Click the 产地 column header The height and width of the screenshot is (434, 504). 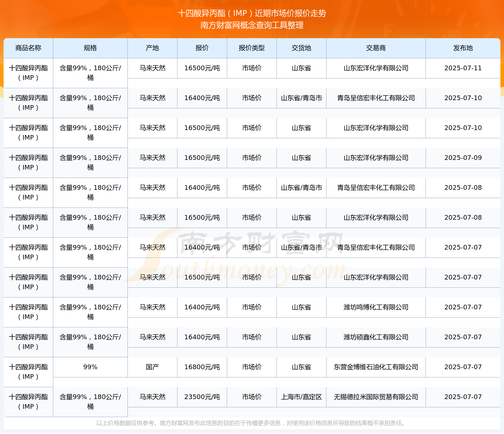click(153, 48)
